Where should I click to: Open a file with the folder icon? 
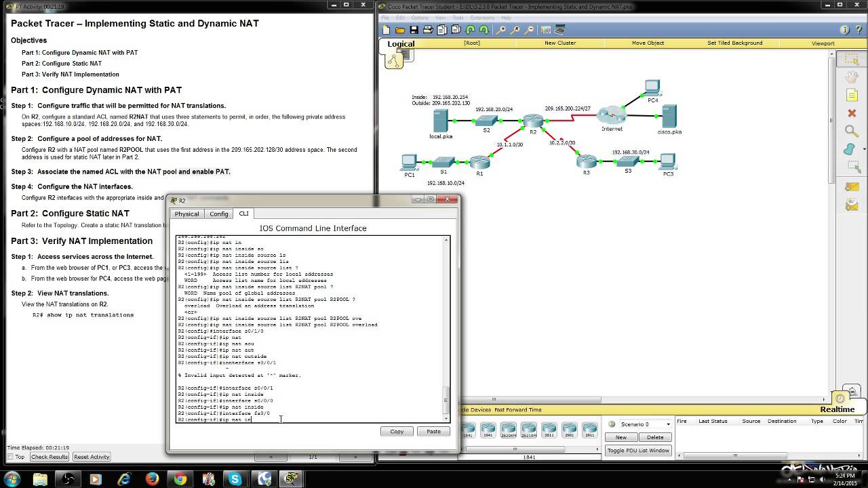[x=400, y=30]
